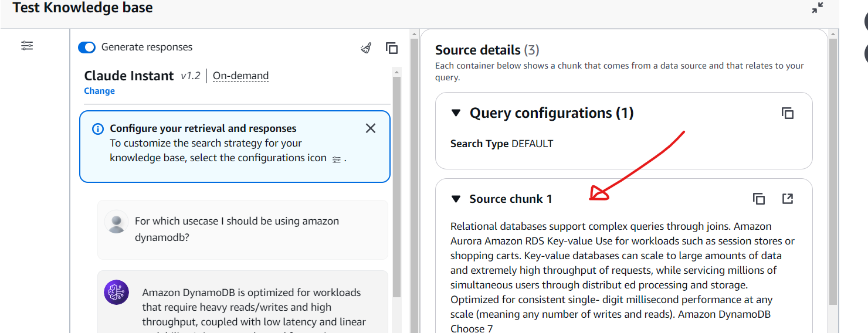Clear chat with the broom icon
This screenshot has height=333, width=868.
[x=366, y=48]
